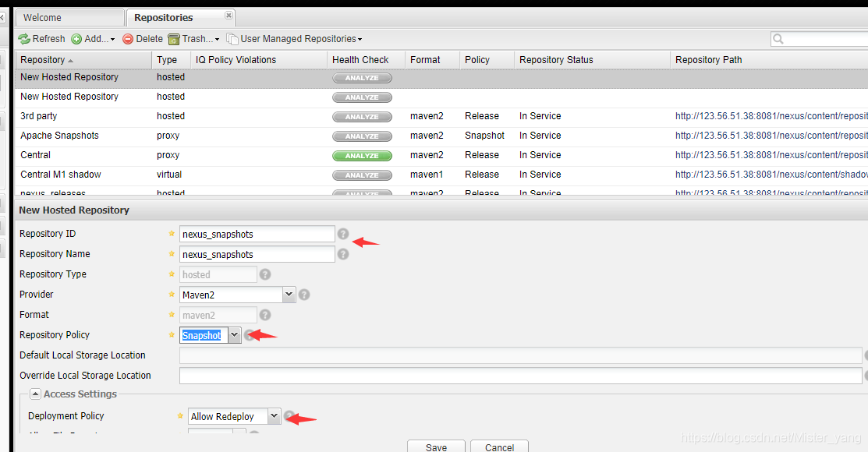This screenshot has height=452, width=868.
Task: Open the Central M1 shadow path link
Action: (771, 175)
